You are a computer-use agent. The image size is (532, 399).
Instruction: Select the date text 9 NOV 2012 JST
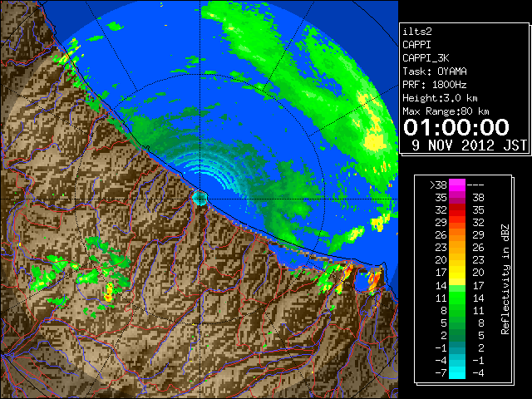469,145
